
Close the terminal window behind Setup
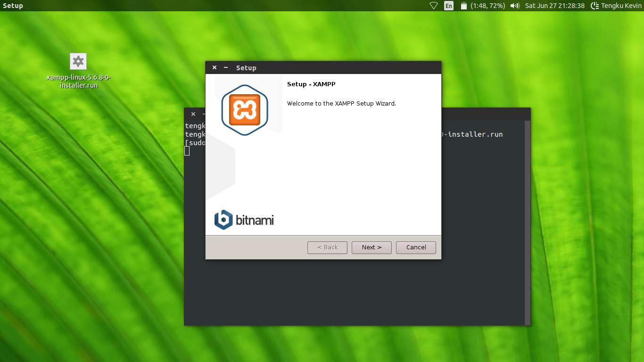(193, 114)
